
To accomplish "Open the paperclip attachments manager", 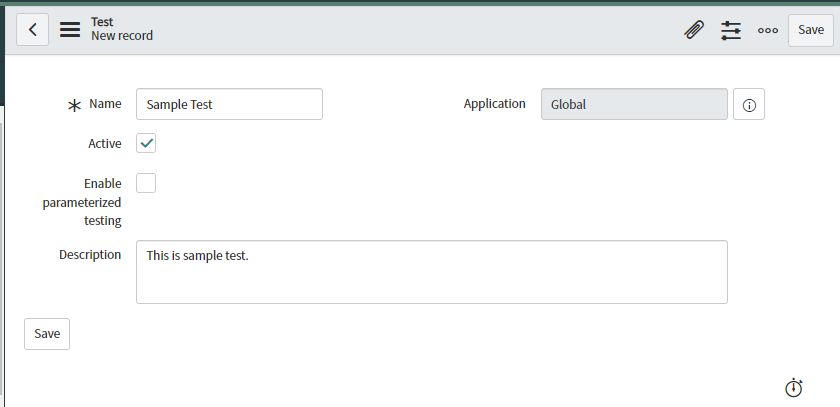I will [x=694, y=30].
